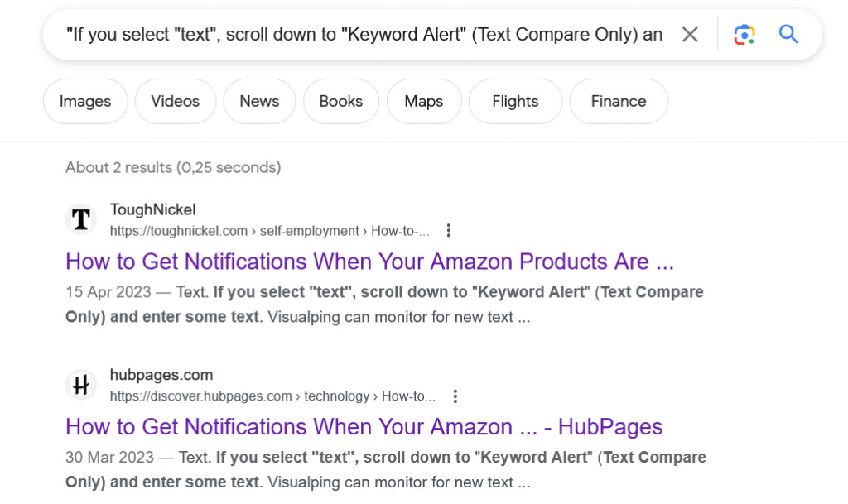Switch to the Images filter tab
The image size is (848, 504).
[85, 101]
